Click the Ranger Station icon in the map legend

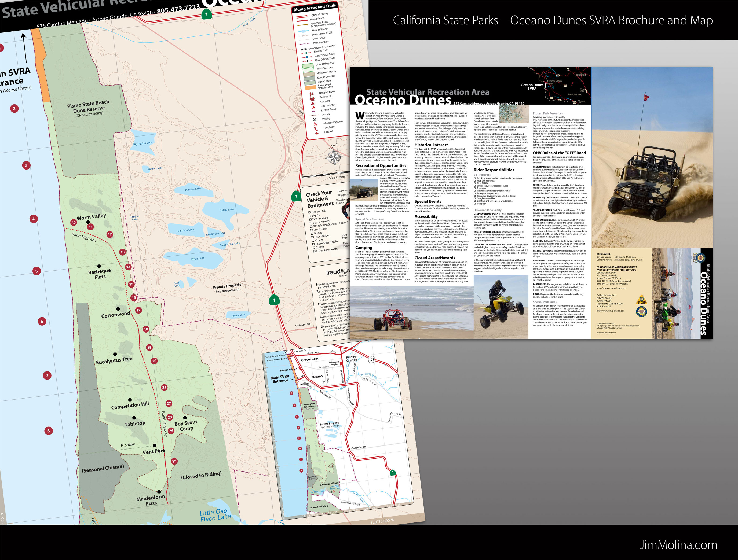312,94
